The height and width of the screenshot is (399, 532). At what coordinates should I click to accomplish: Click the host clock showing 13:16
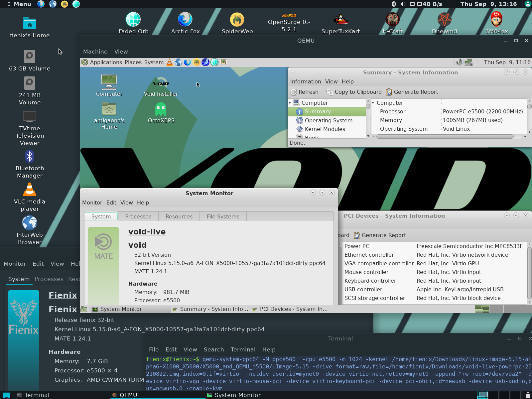tap(488, 4)
